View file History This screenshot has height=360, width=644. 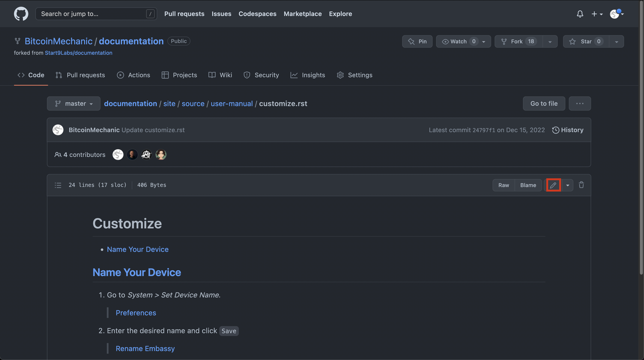point(568,130)
